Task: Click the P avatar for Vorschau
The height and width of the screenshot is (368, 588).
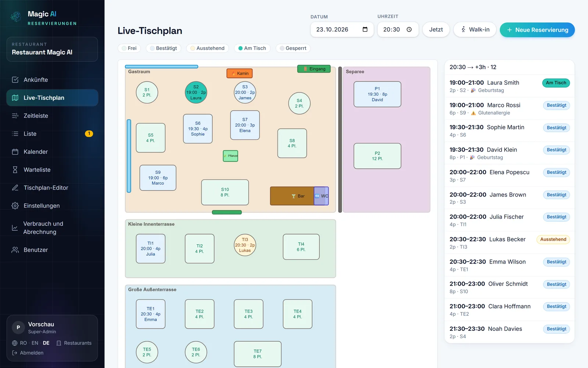Action: (x=18, y=328)
